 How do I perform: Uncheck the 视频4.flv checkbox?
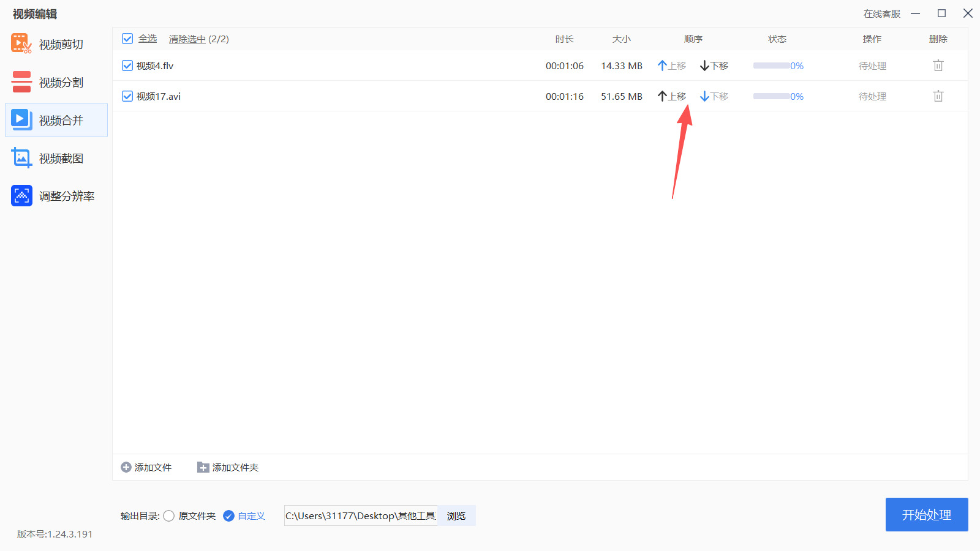pos(127,66)
